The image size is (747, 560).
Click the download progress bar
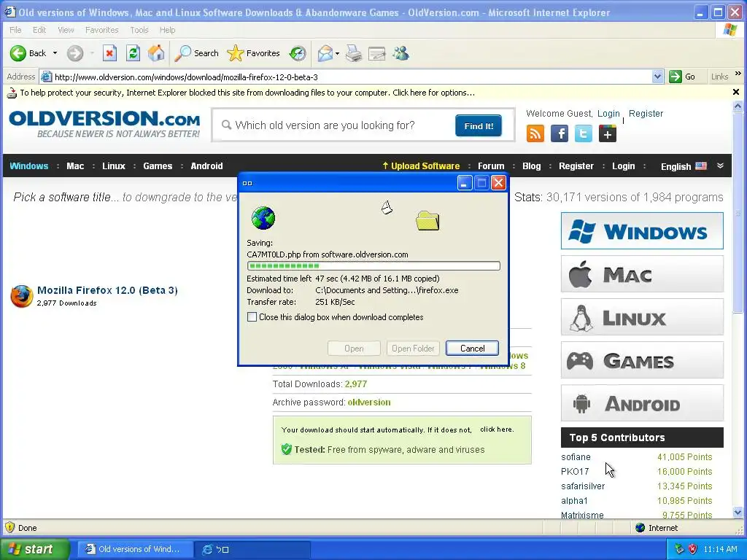pyautogui.click(x=373, y=265)
